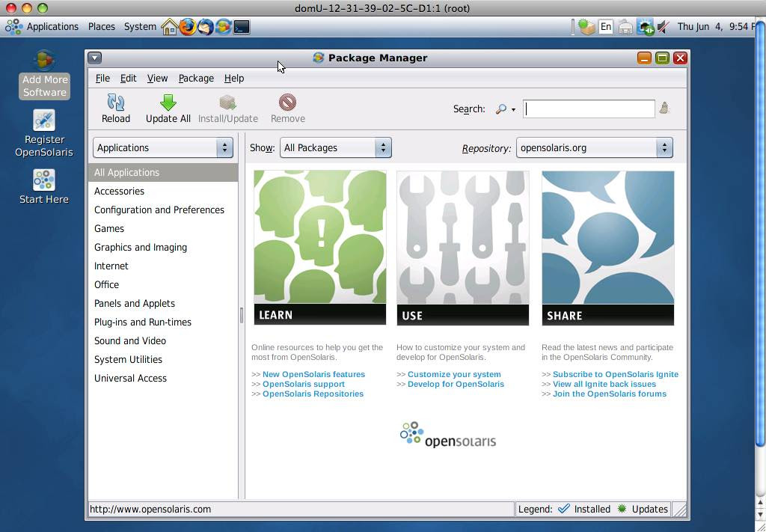This screenshot has width=766, height=532.
Task: Click the network connection tray icon
Action: [625, 27]
